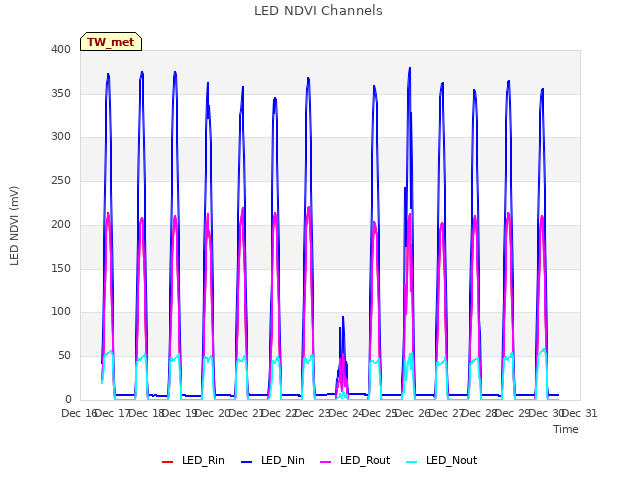Click the 50 y-axis tick label
Viewport: 640px width, 480px height.
tap(64, 356)
